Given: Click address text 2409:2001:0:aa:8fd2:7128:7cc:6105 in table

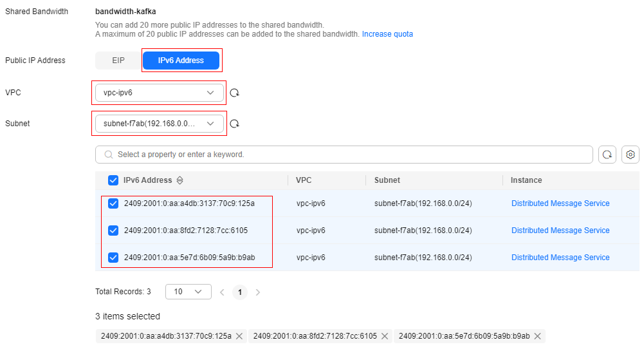Looking at the screenshot, I should [x=186, y=231].
